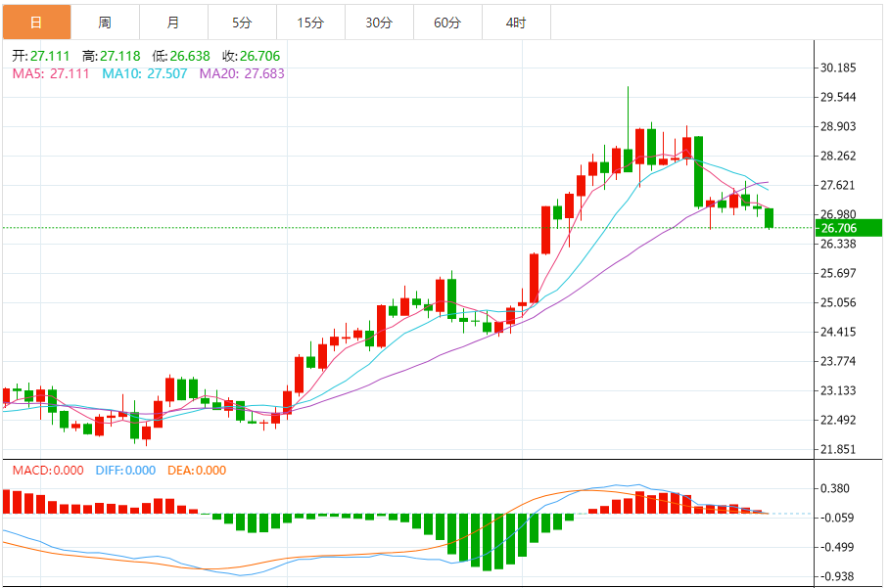Open the 60分 timeframe tab
This screenshot has width=889, height=588.
coord(447,23)
